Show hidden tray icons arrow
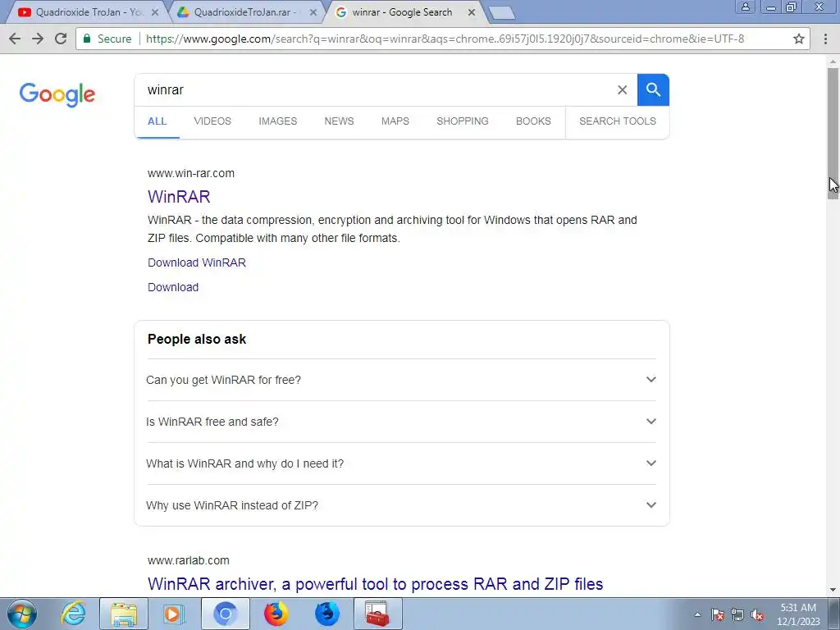The width and height of the screenshot is (840, 630). pyautogui.click(x=697, y=615)
